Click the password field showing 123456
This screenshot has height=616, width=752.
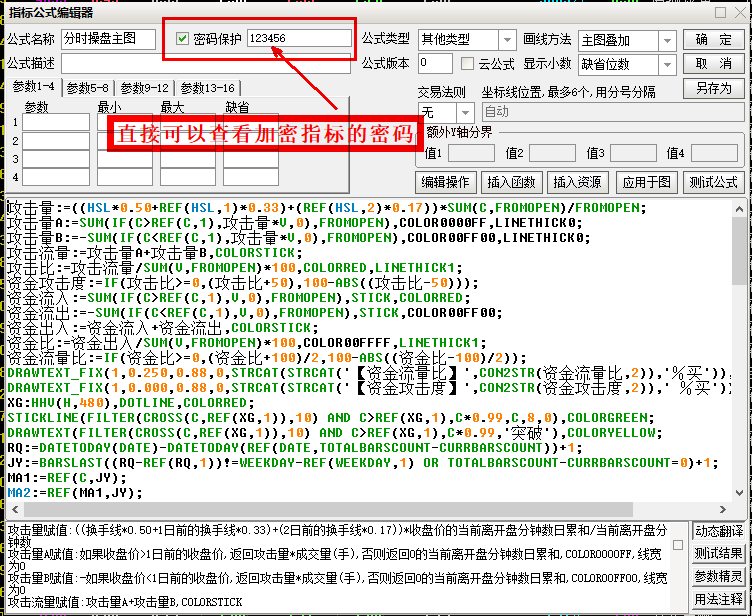coord(300,38)
